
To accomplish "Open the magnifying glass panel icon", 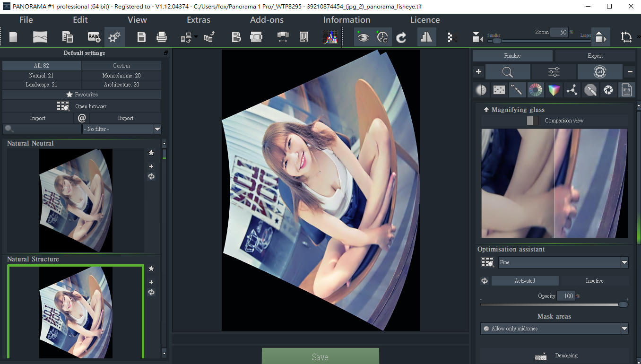I will pyautogui.click(x=507, y=72).
